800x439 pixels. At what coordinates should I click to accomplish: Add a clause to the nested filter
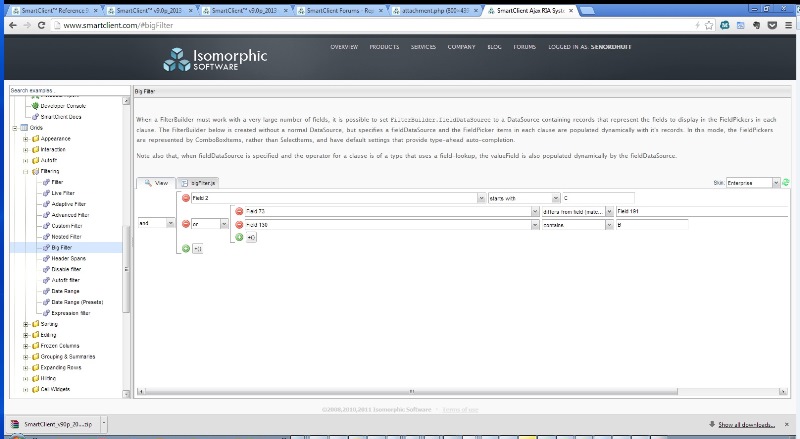click(x=239, y=237)
